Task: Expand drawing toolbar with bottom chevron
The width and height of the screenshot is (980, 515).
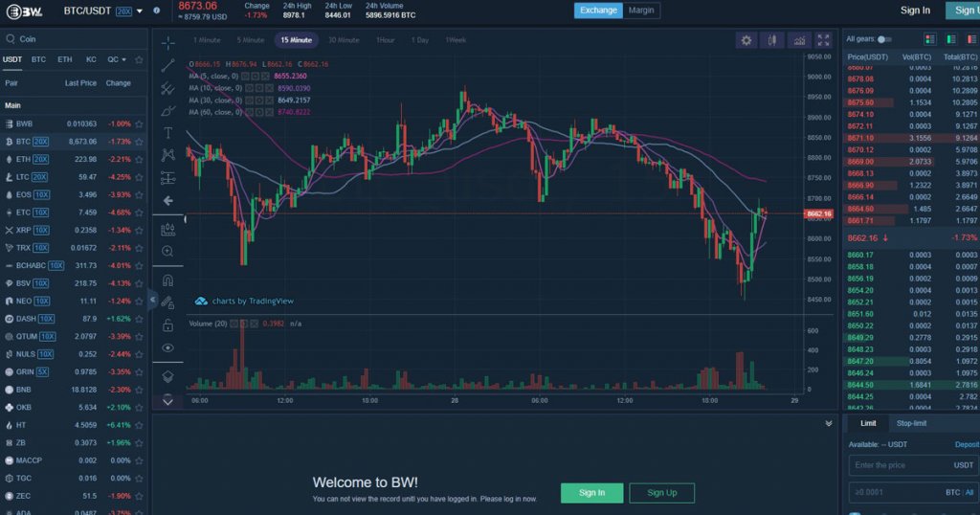Action: coord(167,401)
